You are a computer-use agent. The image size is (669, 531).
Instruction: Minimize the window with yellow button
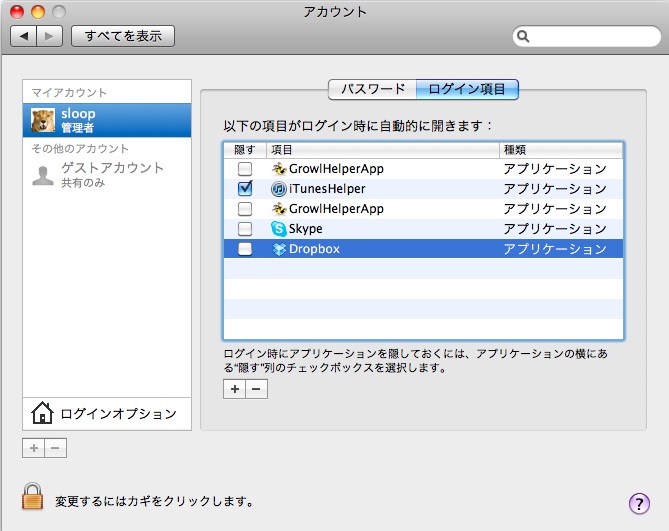point(38,12)
